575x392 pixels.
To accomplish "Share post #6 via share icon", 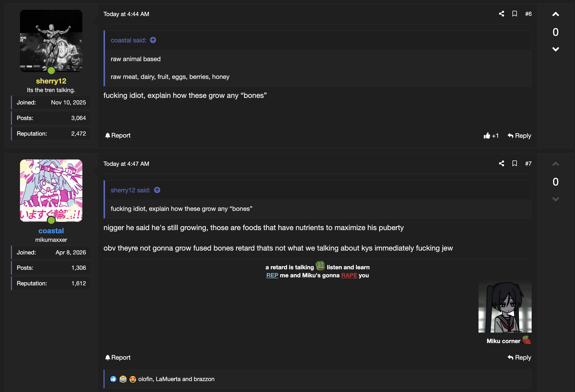I will 501,14.
